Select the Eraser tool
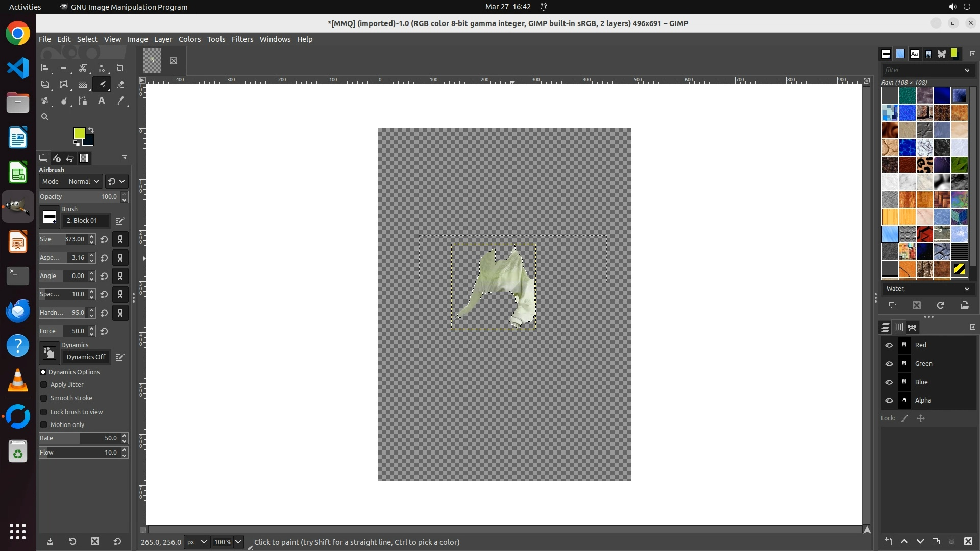The width and height of the screenshot is (980, 551). (x=120, y=85)
